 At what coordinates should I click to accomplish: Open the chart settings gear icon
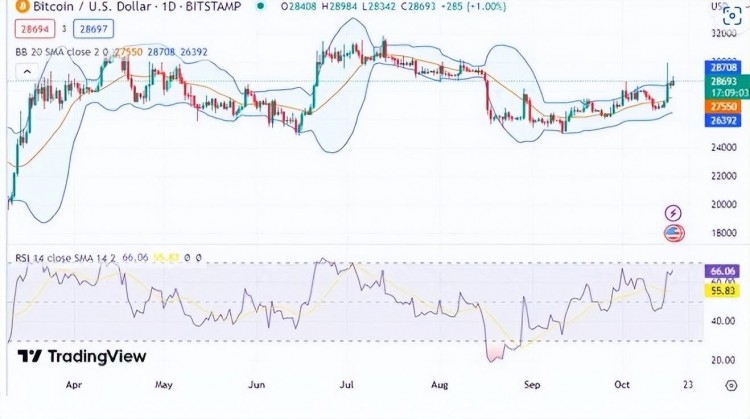(731, 385)
